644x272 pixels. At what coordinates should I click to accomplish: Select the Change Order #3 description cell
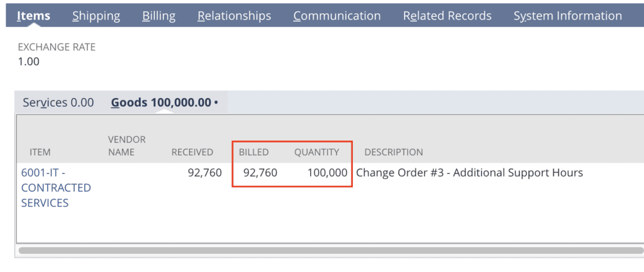(469, 173)
